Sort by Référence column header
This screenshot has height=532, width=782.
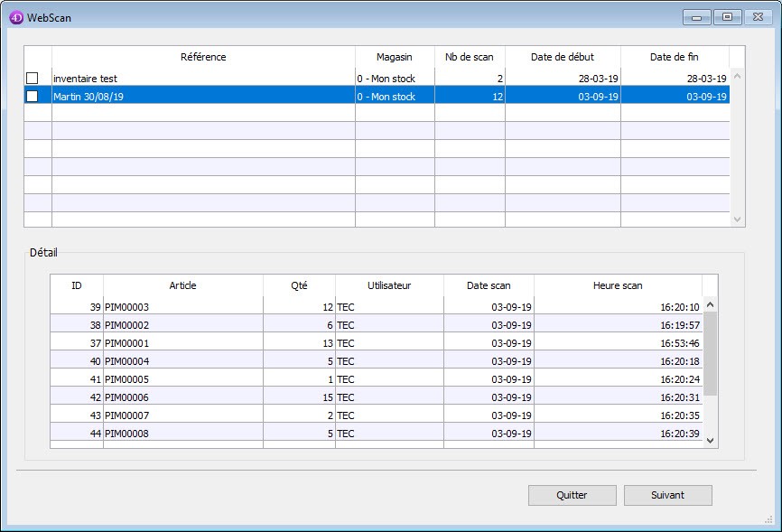click(x=203, y=57)
